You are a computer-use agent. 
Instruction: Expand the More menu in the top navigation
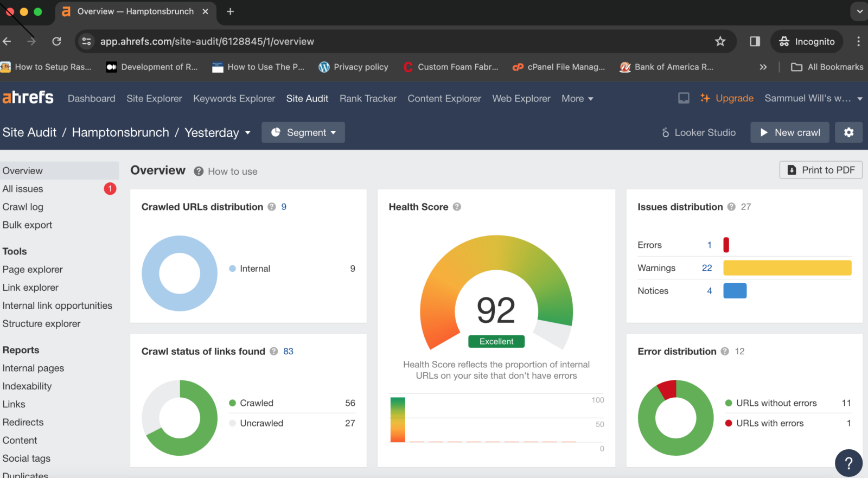coord(577,98)
